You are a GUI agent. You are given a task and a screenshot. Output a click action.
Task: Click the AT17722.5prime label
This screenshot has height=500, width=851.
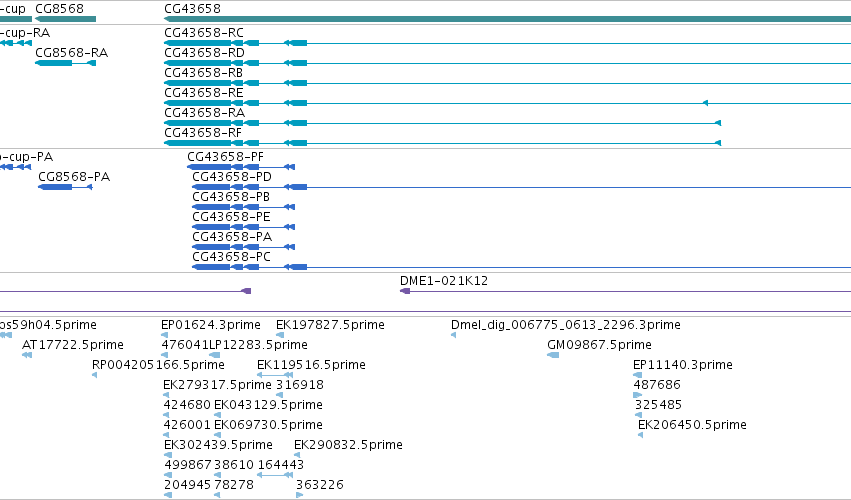click(73, 345)
